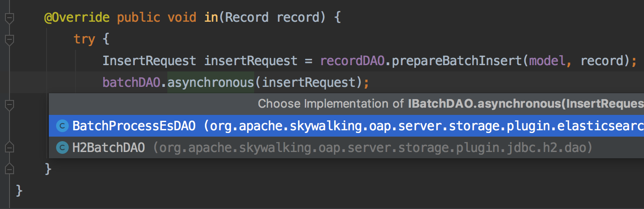644x209 pixels.
Task: Click the Record parameter type in method signature
Action: (246, 18)
